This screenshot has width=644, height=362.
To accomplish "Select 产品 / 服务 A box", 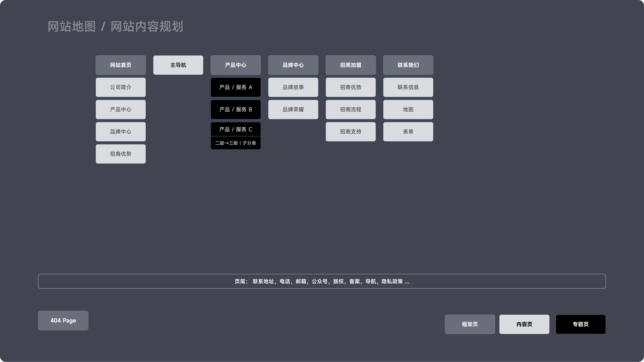I will tap(236, 87).
